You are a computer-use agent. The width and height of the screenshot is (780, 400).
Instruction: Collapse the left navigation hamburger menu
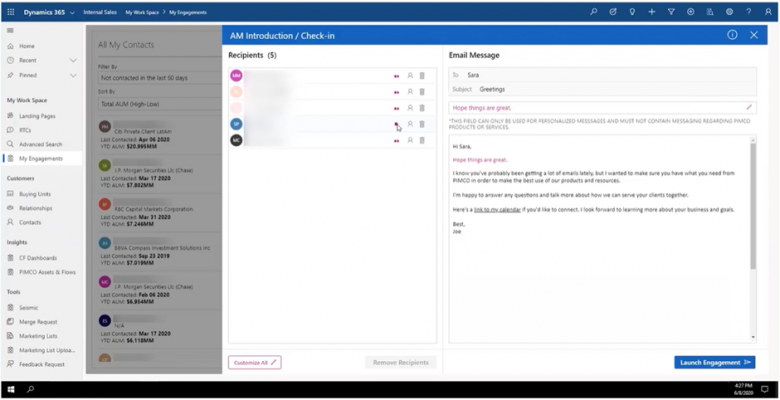coord(11,31)
